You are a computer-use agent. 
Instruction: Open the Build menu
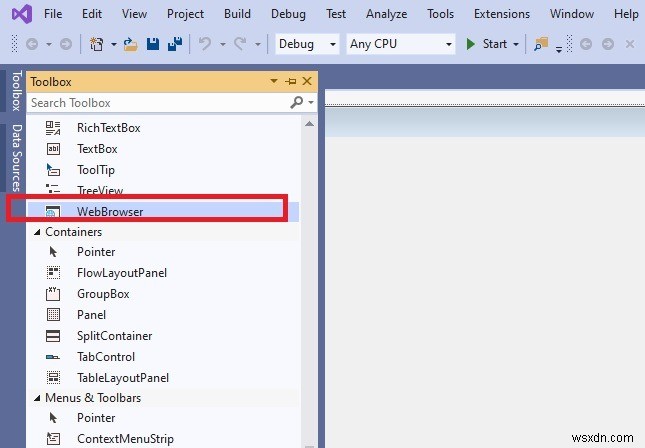pos(237,14)
